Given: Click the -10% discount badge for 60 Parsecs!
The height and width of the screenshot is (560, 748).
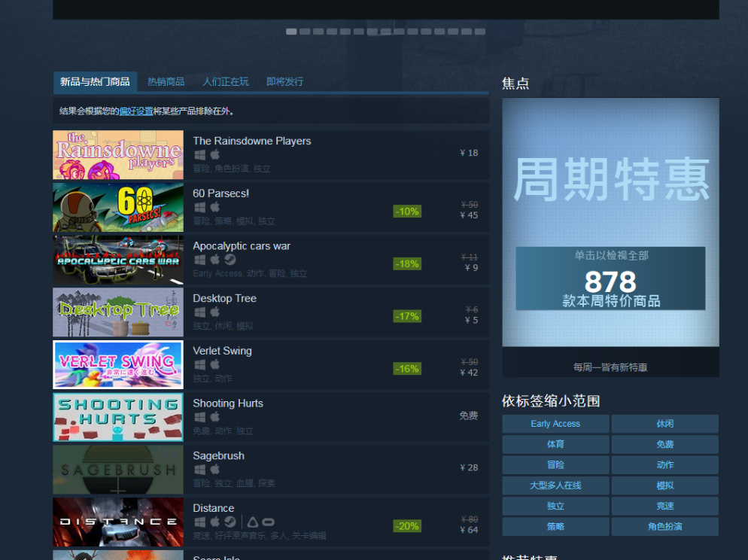Looking at the screenshot, I should 407,212.
